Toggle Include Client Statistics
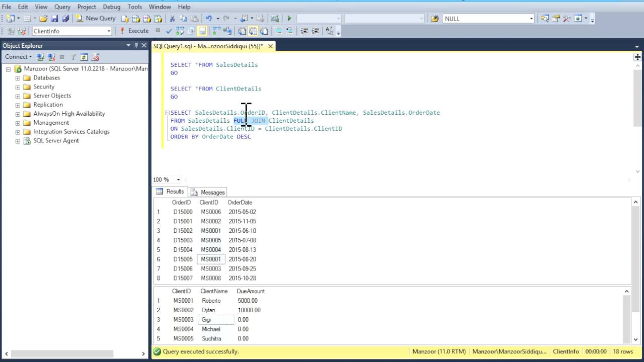644x362 pixels. coord(227,31)
